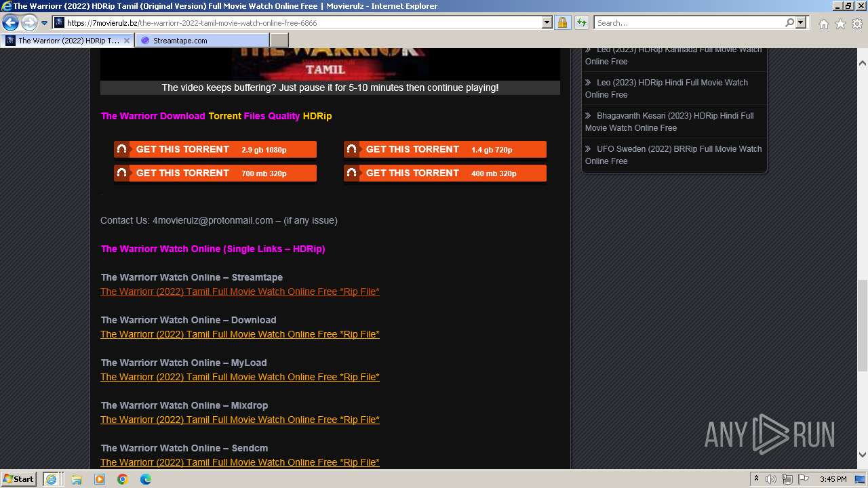Click the Refresh page icon
Image resolution: width=868 pixels, height=488 pixels.
point(581,23)
